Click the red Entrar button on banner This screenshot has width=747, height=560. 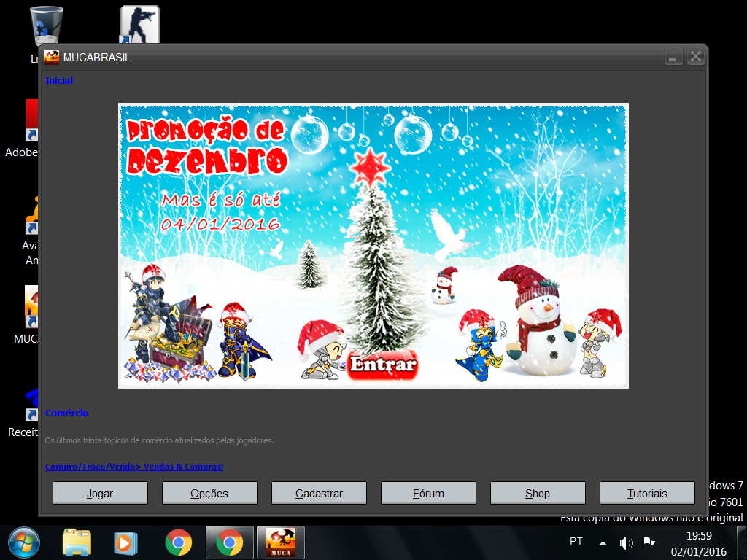[x=382, y=365]
